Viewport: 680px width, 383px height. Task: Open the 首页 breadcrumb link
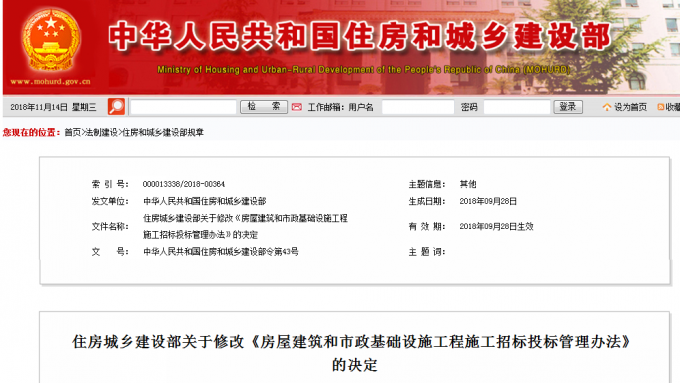(72, 132)
